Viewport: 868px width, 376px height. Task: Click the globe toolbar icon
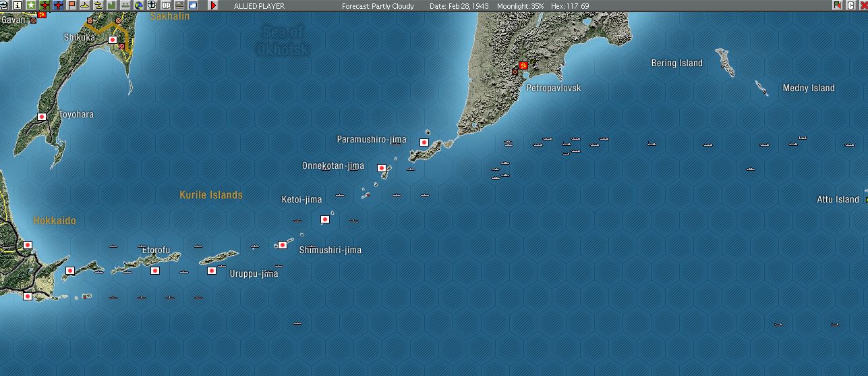(139, 5)
